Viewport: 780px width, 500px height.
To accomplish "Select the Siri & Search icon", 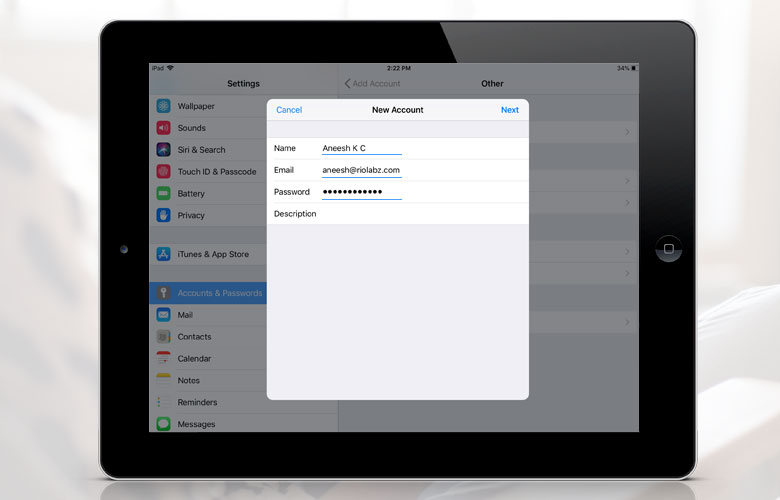I will [x=163, y=150].
